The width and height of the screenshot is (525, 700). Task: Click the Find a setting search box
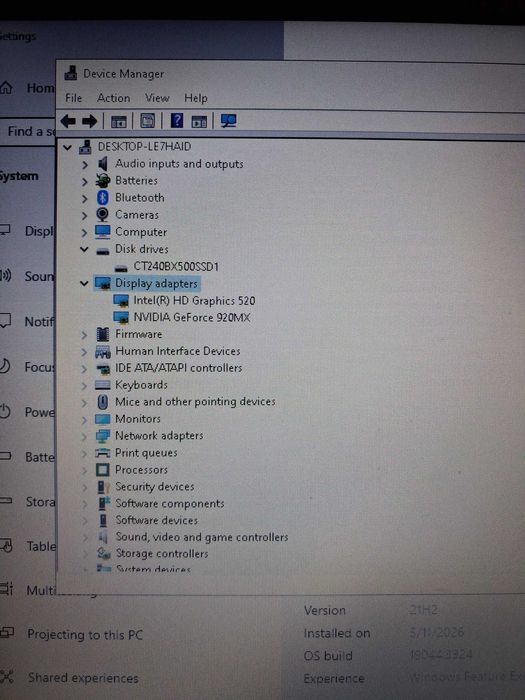(29, 132)
